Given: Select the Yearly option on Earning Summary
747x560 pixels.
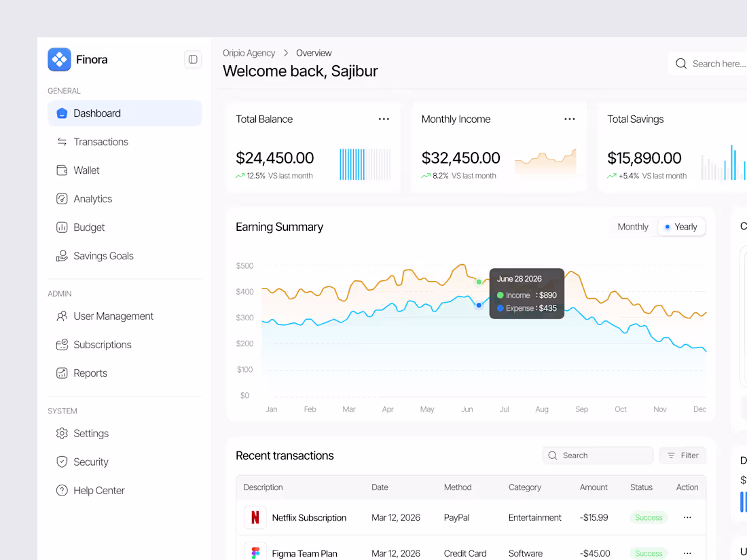Looking at the screenshot, I should tap(681, 227).
